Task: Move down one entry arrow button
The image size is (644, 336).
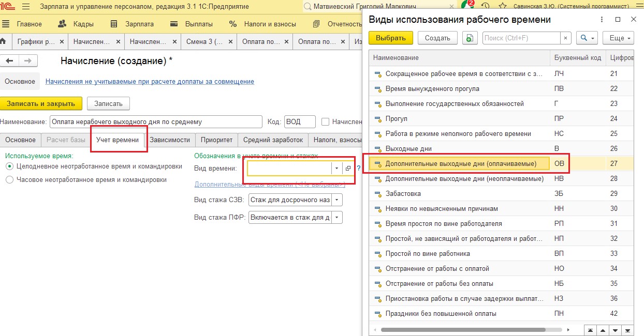Action: coord(615,329)
